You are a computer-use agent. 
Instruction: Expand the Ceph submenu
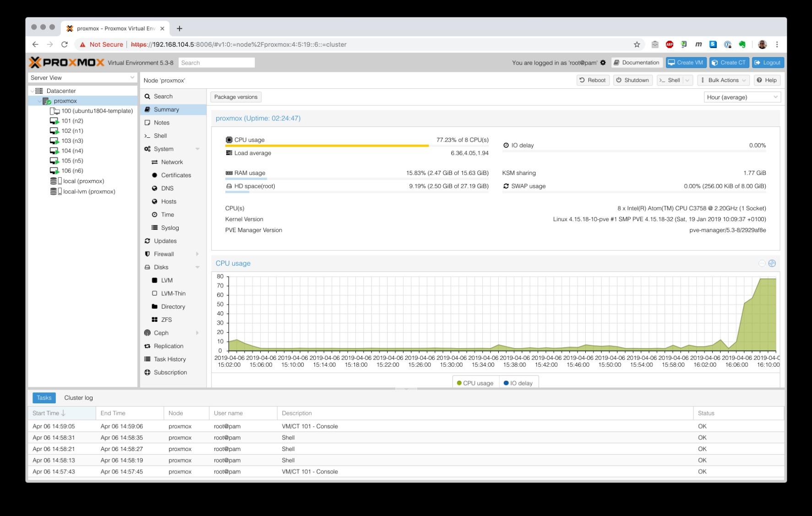[x=197, y=333]
